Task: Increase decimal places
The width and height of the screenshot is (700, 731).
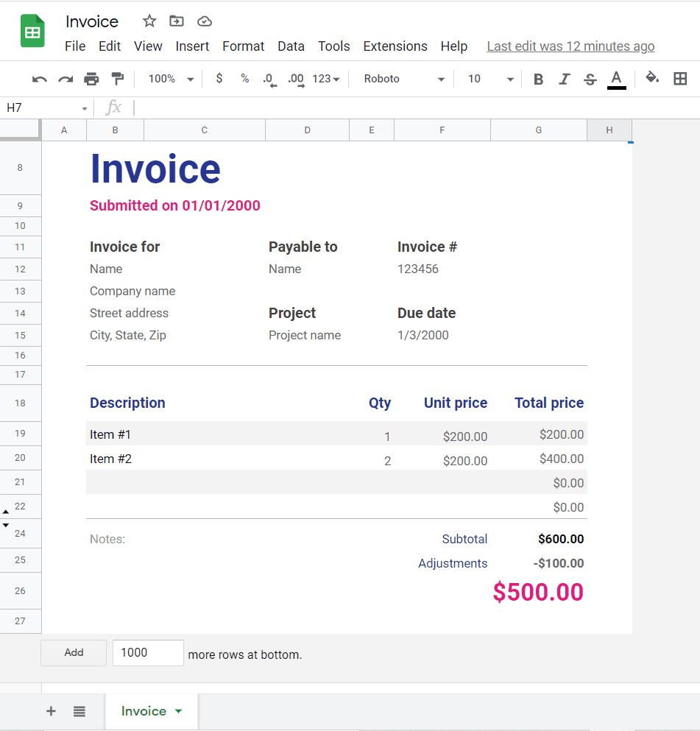Action: (x=294, y=79)
